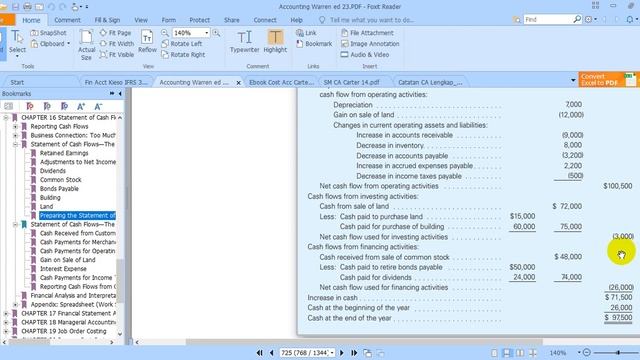Collapse the Bookmarks panel arrow
Screen dimensions: 640x360
[x=120, y=93]
